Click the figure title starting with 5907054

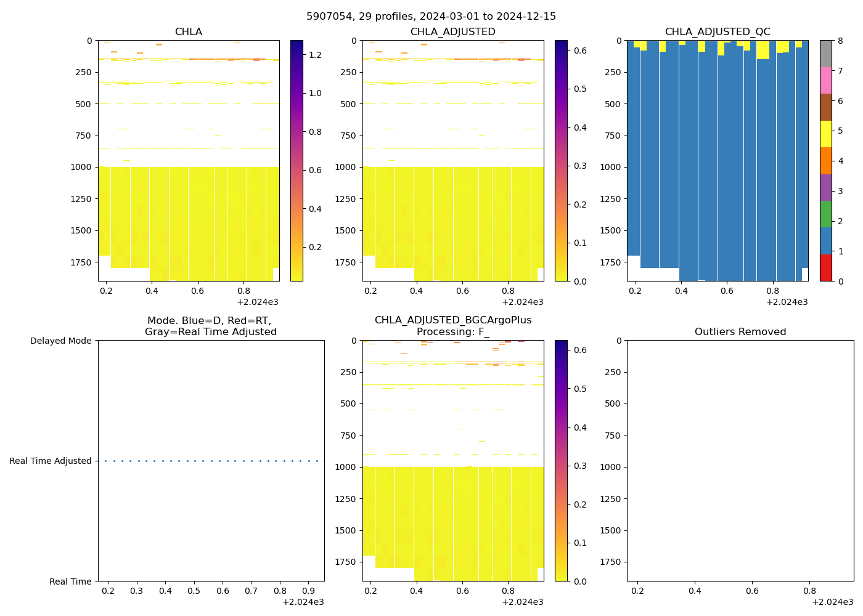click(x=431, y=17)
